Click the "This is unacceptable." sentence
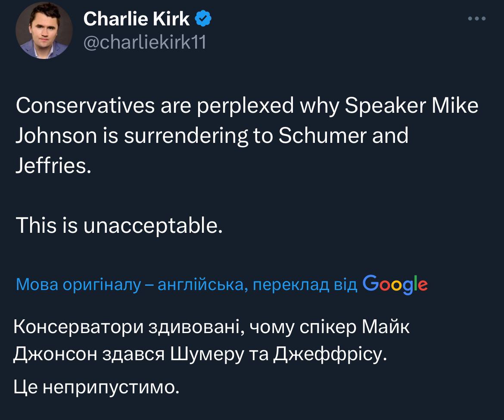Viewport: 504px width, 420px height. [119, 225]
